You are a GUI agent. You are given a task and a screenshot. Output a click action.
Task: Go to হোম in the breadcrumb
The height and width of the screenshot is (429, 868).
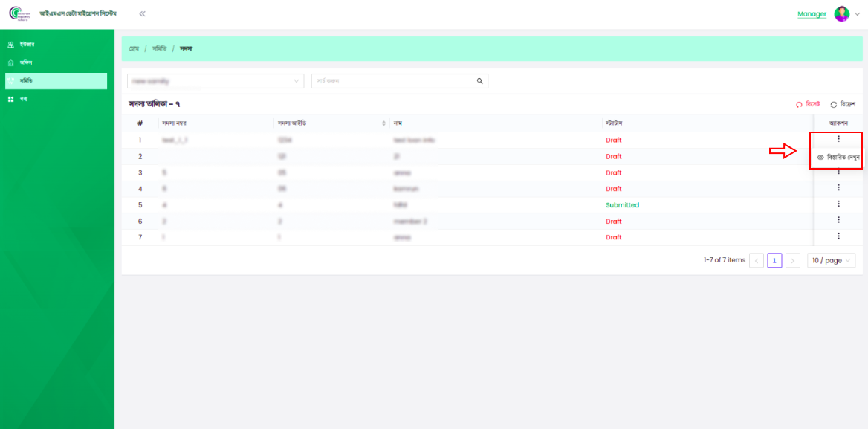(134, 48)
